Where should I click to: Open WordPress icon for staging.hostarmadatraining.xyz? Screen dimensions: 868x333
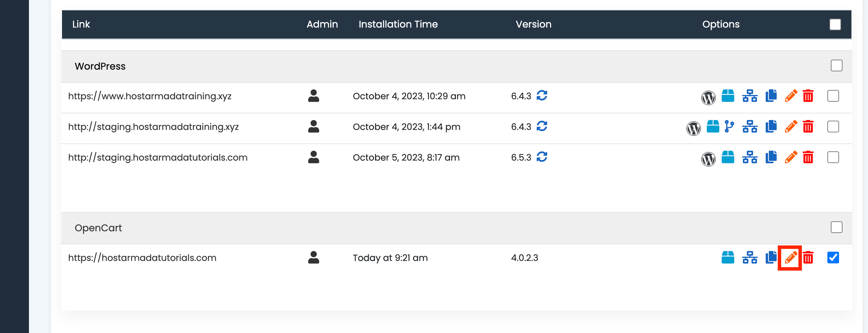(x=693, y=128)
